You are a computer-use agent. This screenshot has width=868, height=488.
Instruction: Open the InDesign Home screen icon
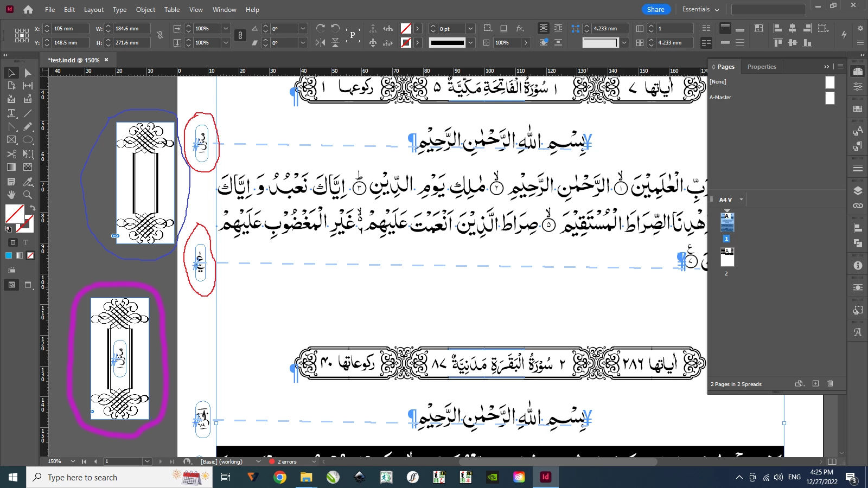point(28,9)
